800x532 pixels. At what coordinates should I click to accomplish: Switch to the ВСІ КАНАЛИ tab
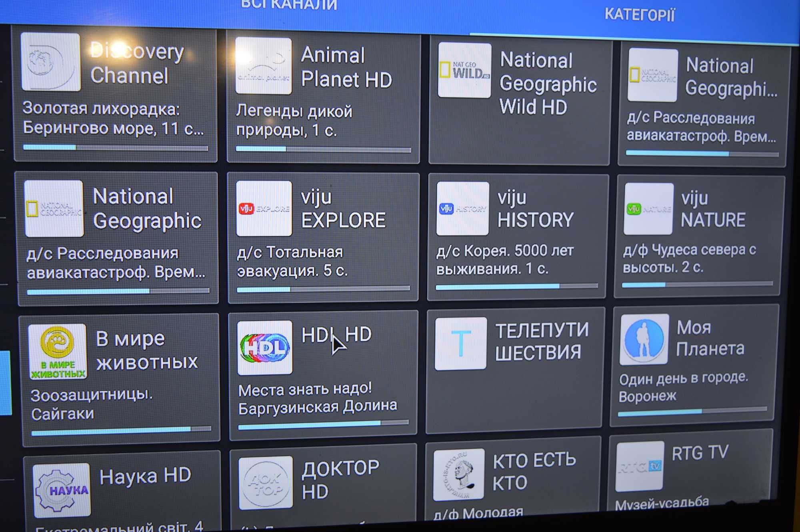coord(289,5)
